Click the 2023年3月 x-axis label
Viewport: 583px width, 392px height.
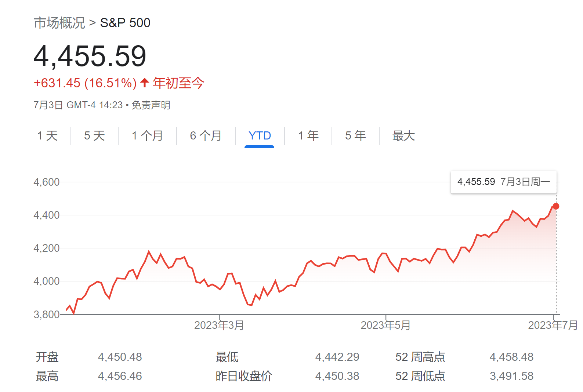pos(219,325)
